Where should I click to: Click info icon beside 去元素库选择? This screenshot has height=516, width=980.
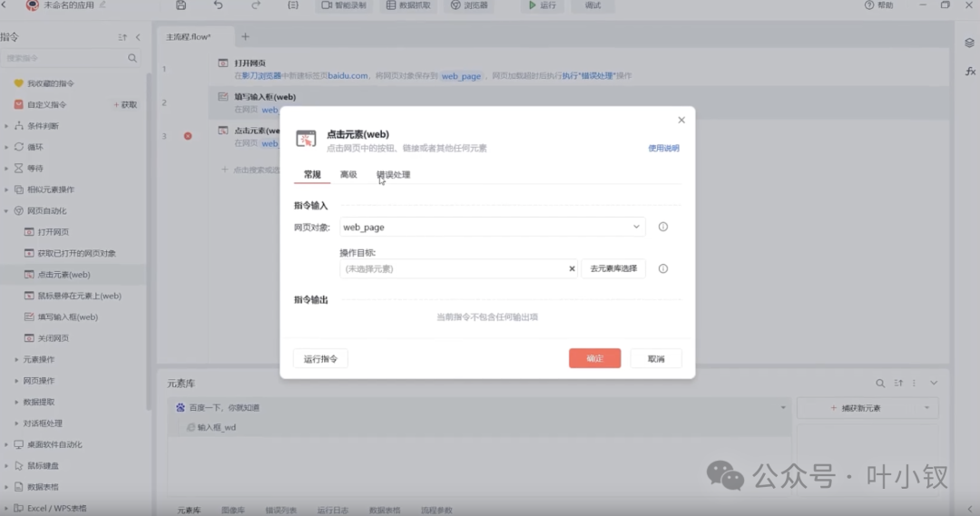pos(663,268)
